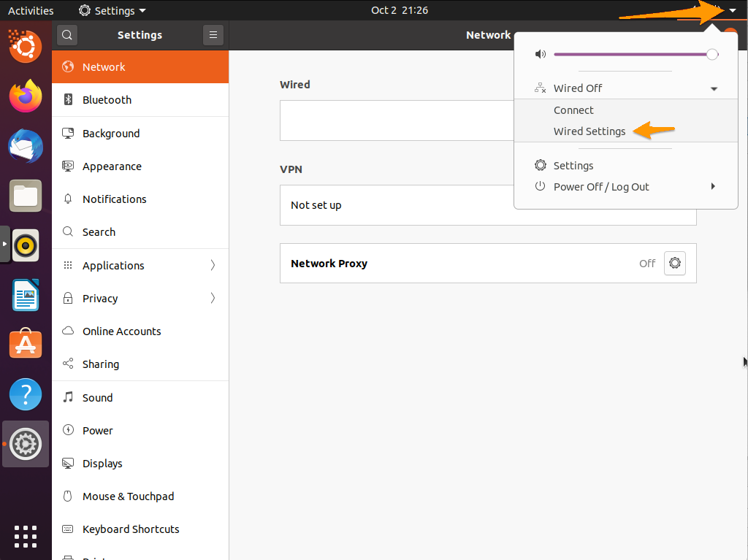Adjust the volume slider
The image size is (748, 560).
click(x=636, y=53)
